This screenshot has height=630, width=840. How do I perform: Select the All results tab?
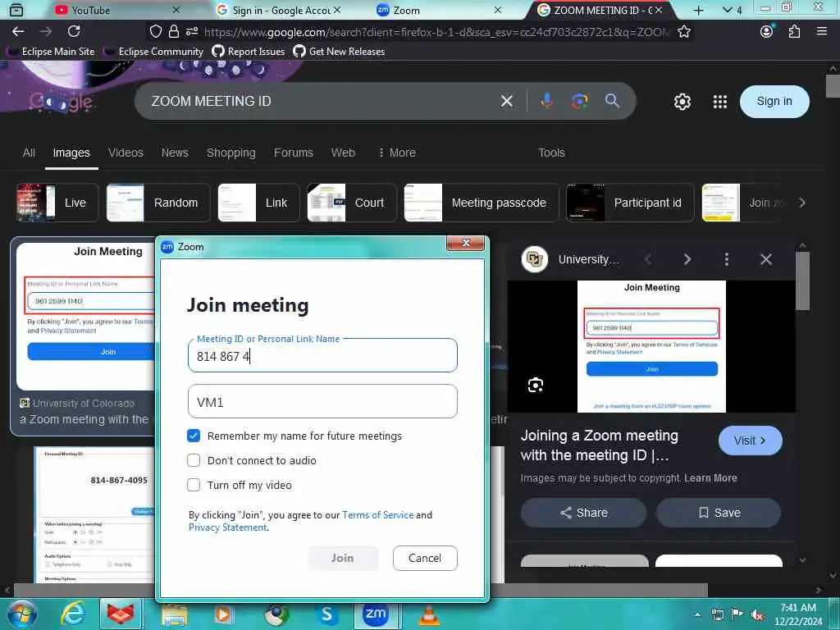29,153
